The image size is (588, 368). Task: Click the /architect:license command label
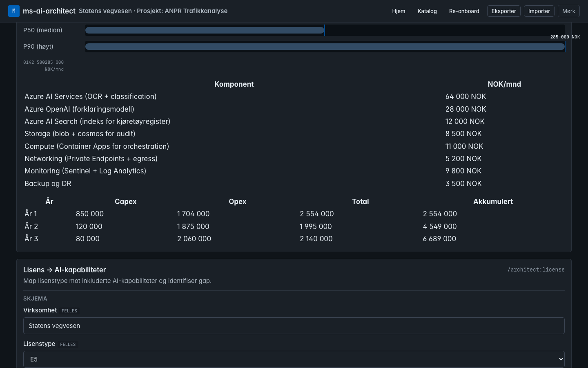coord(536,270)
